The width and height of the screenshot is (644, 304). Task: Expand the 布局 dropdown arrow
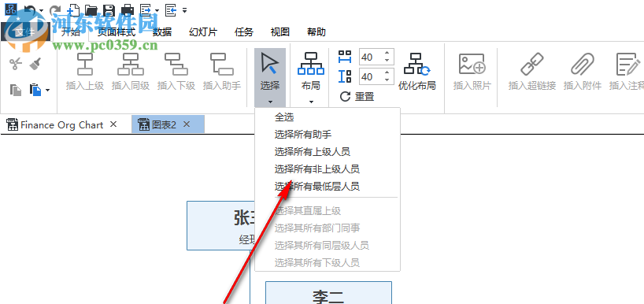coord(311,102)
